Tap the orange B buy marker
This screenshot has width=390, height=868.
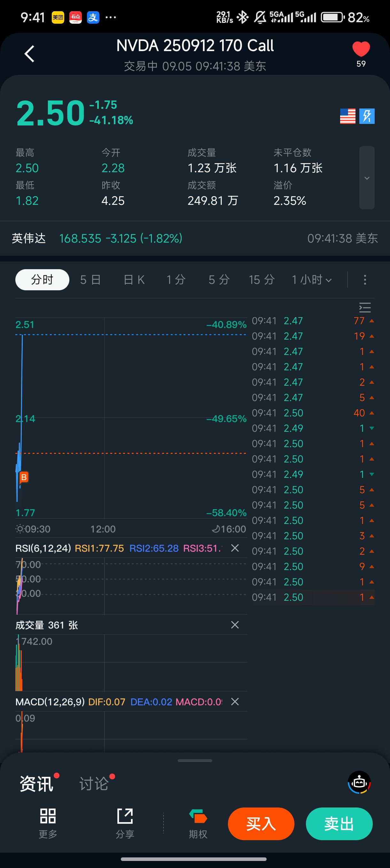[x=24, y=477]
